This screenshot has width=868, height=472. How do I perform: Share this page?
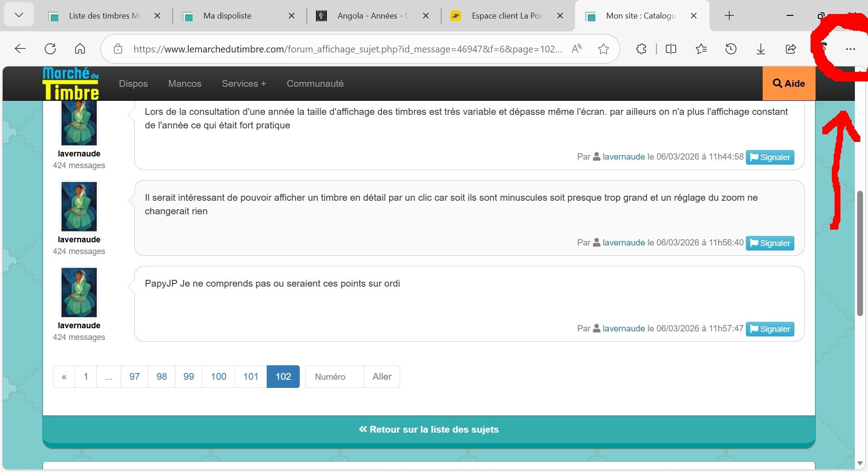coord(791,49)
